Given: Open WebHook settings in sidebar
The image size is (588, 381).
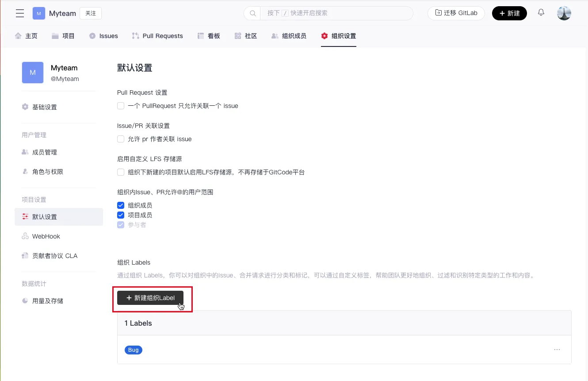Looking at the screenshot, I should point(46,236).
